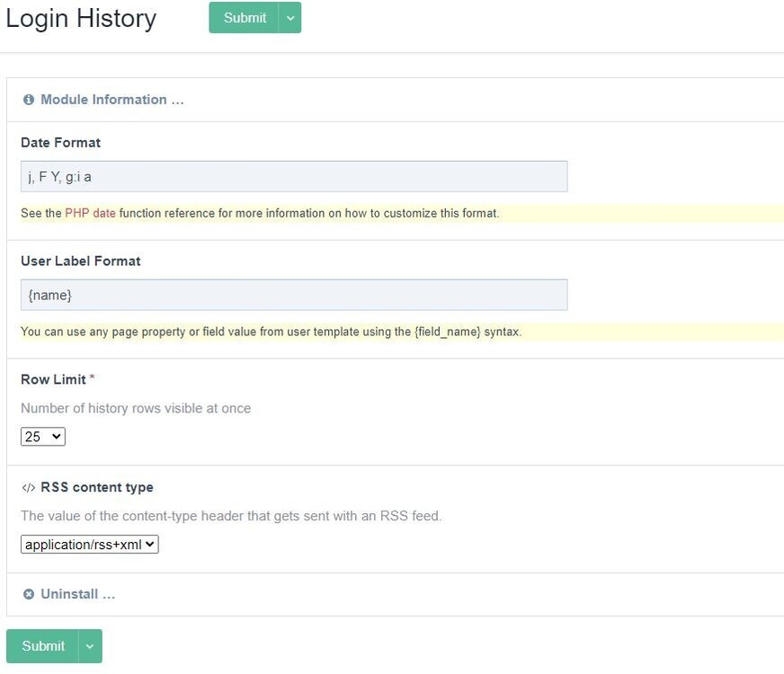Open the top Submit button dropdown arrow

click(x=290, y=18)
